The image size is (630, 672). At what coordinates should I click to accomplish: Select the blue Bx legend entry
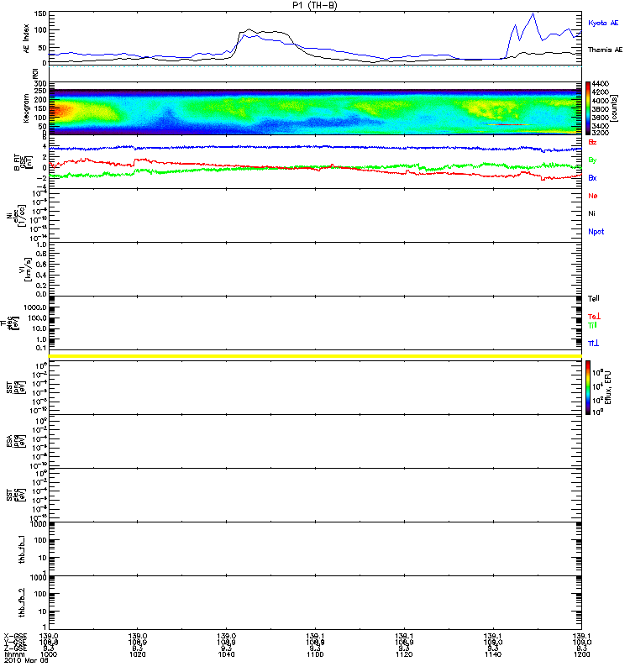[x=591, y=178]
